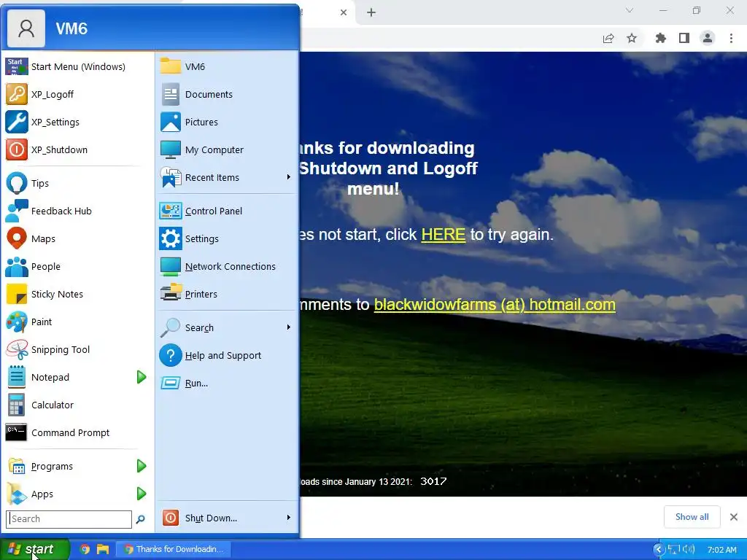The width and height of the screenshot is (747, 560).
Task: Select Shut Down... menu entry
Action: (x=220, y=518)
